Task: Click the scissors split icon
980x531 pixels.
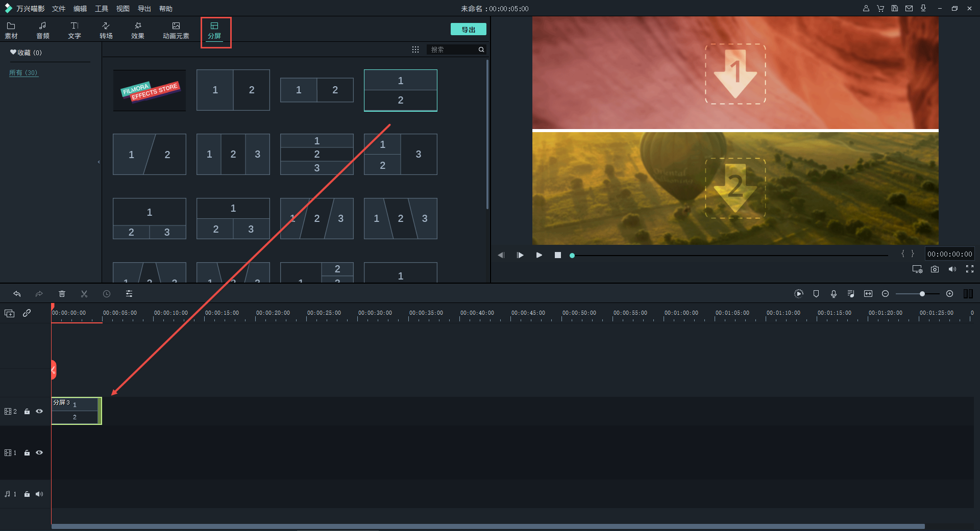Action: [84, 294]
